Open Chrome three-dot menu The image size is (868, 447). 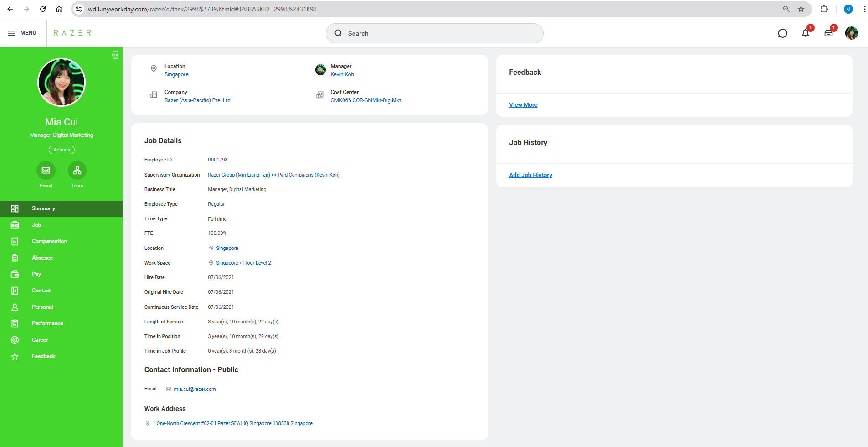(864, 9)
